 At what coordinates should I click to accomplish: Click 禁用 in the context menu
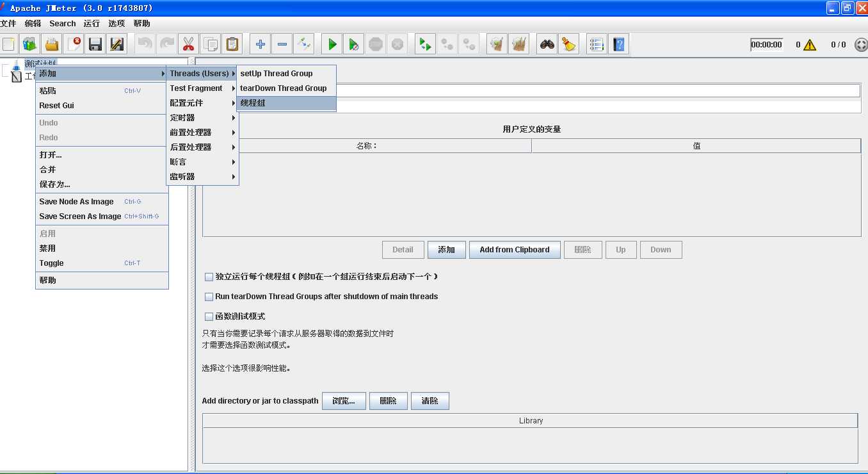(x=102, y=249)
